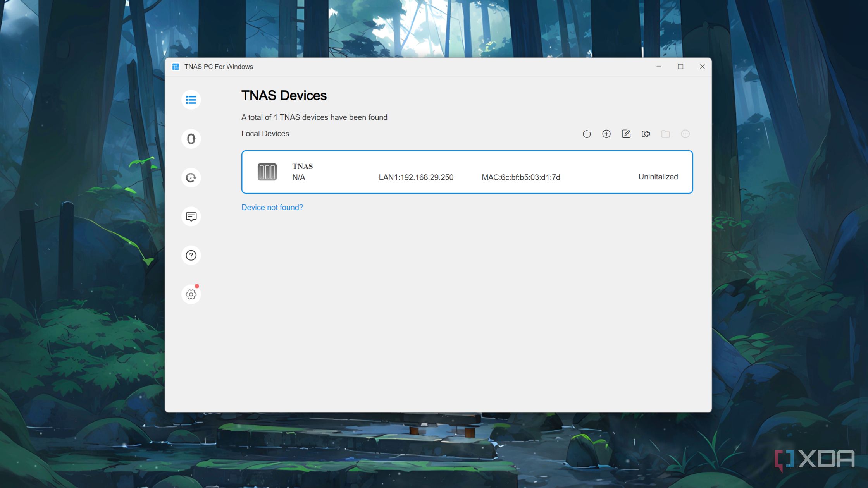Click the LAN1:192.168.29.250 address
Viewport: 868px width, 488px height.
[x=416, y=177]
